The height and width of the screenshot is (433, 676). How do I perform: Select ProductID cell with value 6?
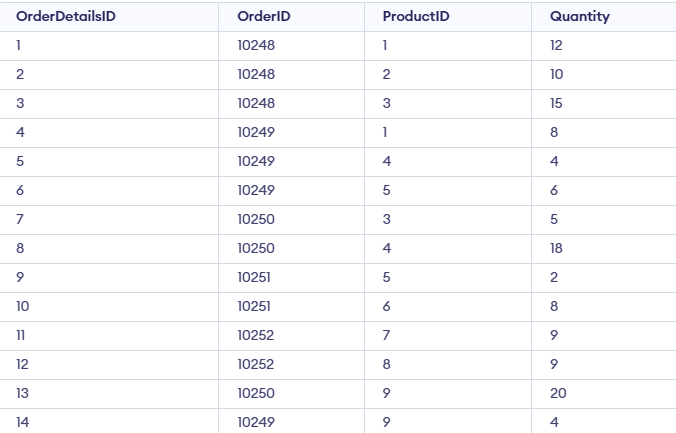coord(386,306)
